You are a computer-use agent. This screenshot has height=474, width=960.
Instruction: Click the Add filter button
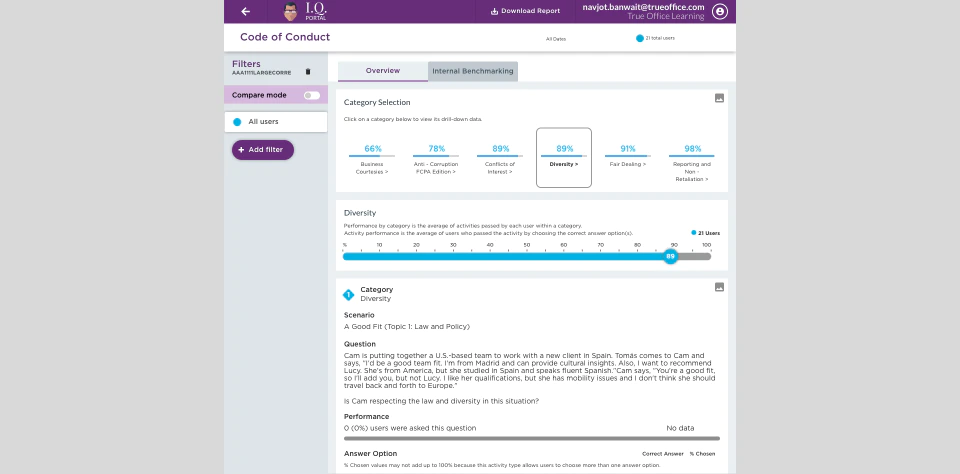(263, 150)
